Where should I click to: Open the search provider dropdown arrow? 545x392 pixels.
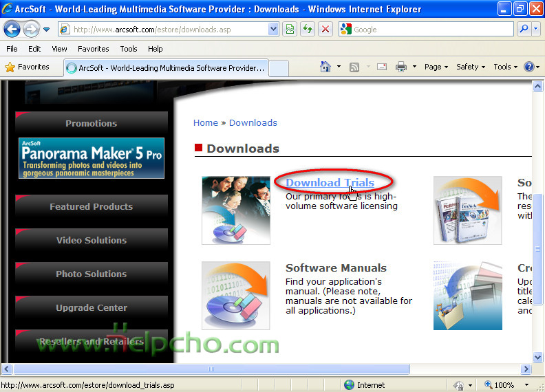(536, 30)
